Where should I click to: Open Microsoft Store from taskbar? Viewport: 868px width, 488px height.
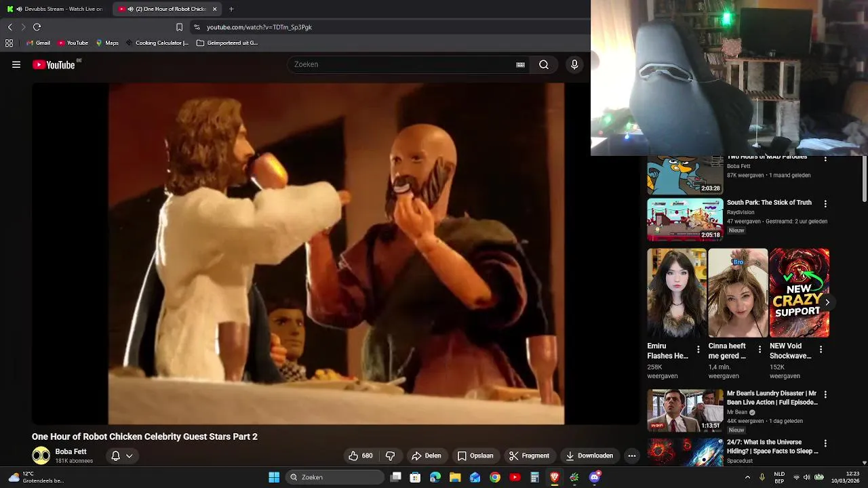415,477
